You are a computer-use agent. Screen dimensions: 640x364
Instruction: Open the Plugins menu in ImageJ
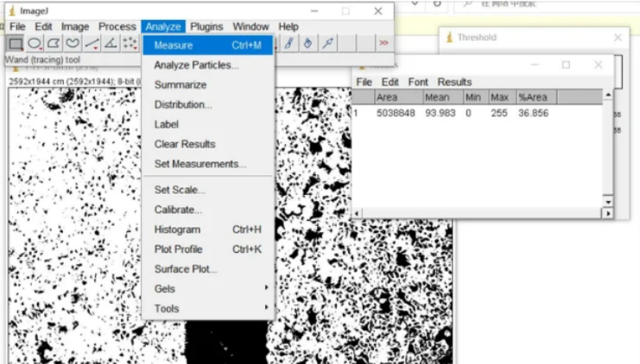206,27
